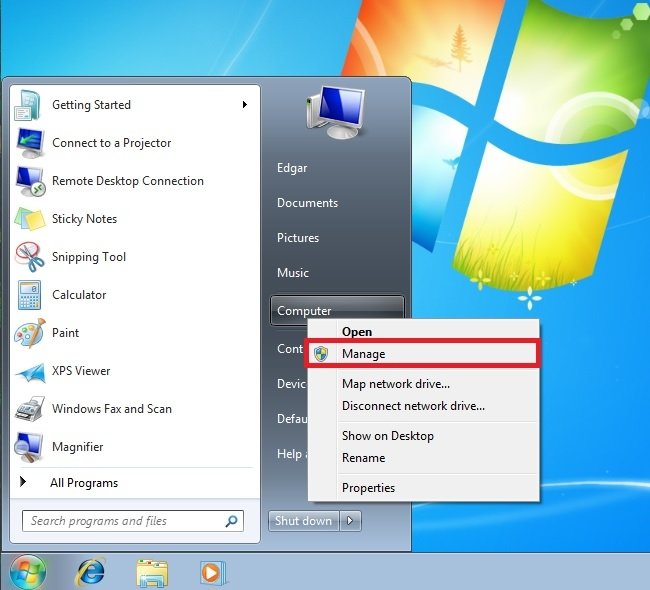Click the XPS Viewer label
This screenshot has width=650, height=590.
pyautogui.click(x=81, y=371)
